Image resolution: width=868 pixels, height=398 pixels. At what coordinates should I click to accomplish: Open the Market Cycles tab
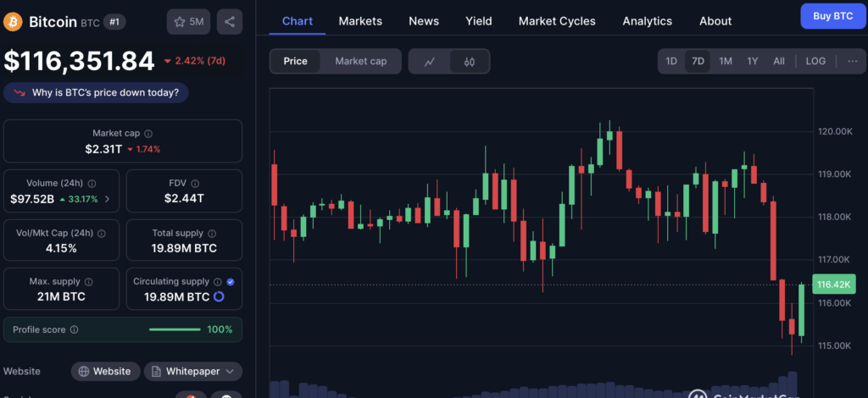tap(557, 21)
